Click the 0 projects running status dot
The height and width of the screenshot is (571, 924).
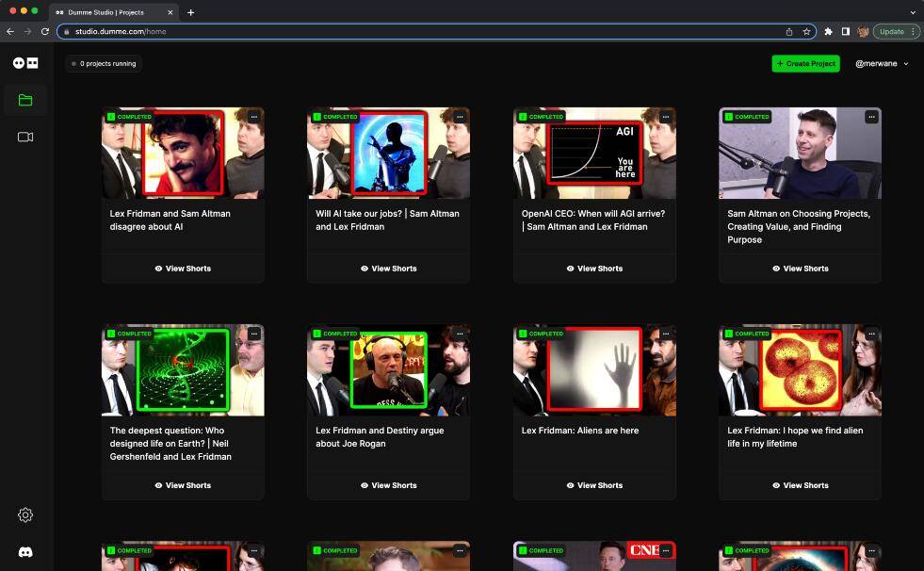(x=74, y=63)
